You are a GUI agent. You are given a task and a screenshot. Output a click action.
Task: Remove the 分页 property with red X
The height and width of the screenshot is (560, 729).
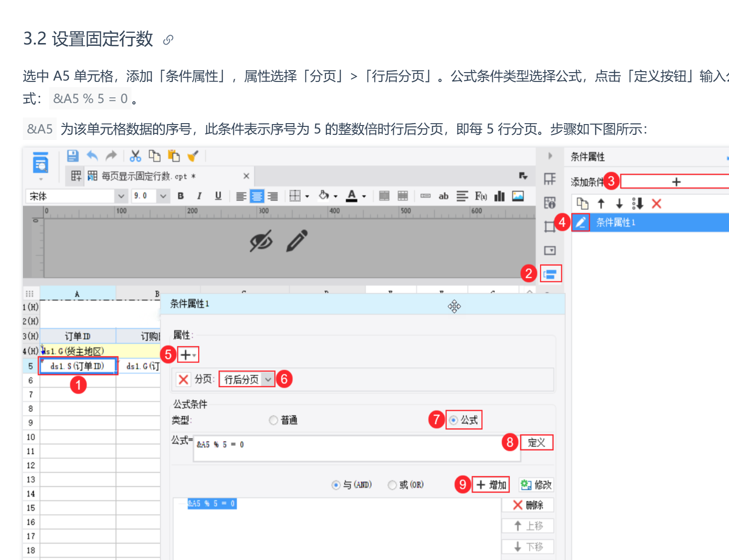click(x=184, y=379)
